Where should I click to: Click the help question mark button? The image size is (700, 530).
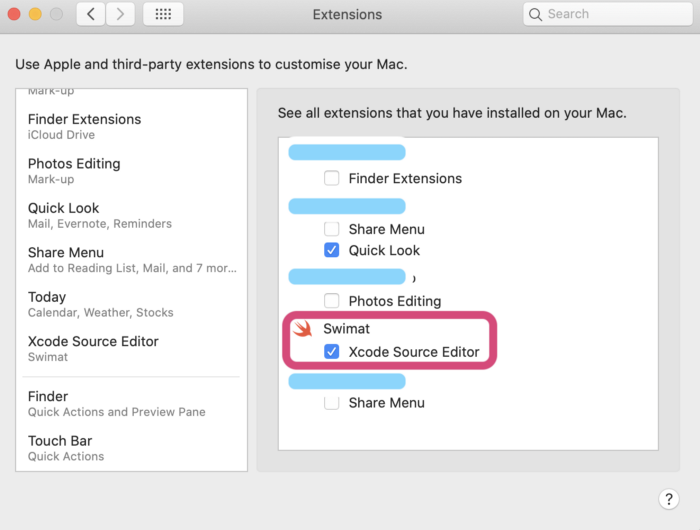pos(669,499)
